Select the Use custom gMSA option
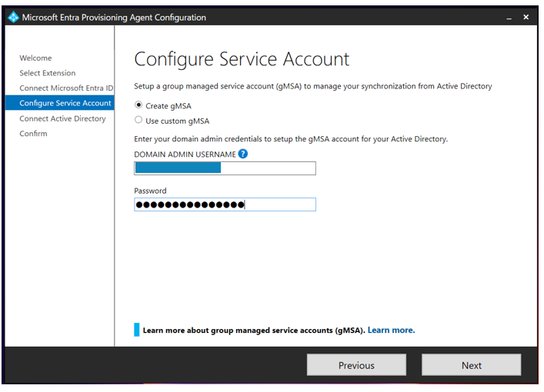Viewport: 544px width, 392px height. [x=139, y=120]
